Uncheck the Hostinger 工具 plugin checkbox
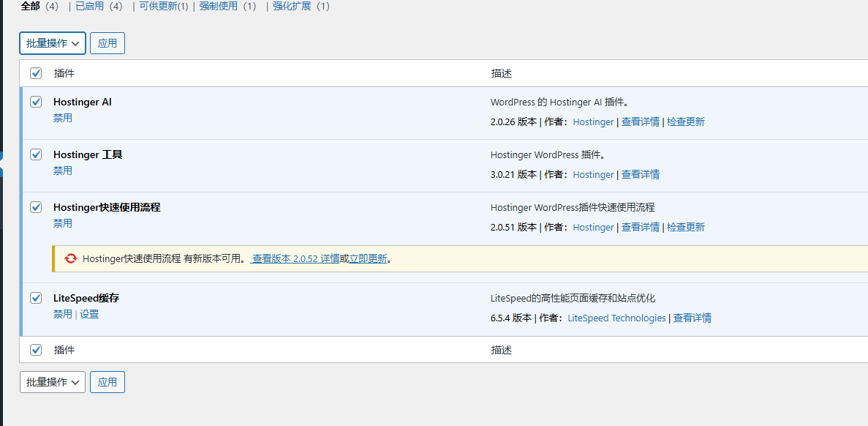 coord(36,154)
